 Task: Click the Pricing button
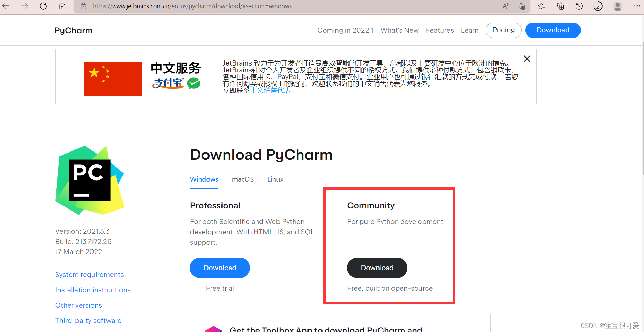tap(503, 30)
